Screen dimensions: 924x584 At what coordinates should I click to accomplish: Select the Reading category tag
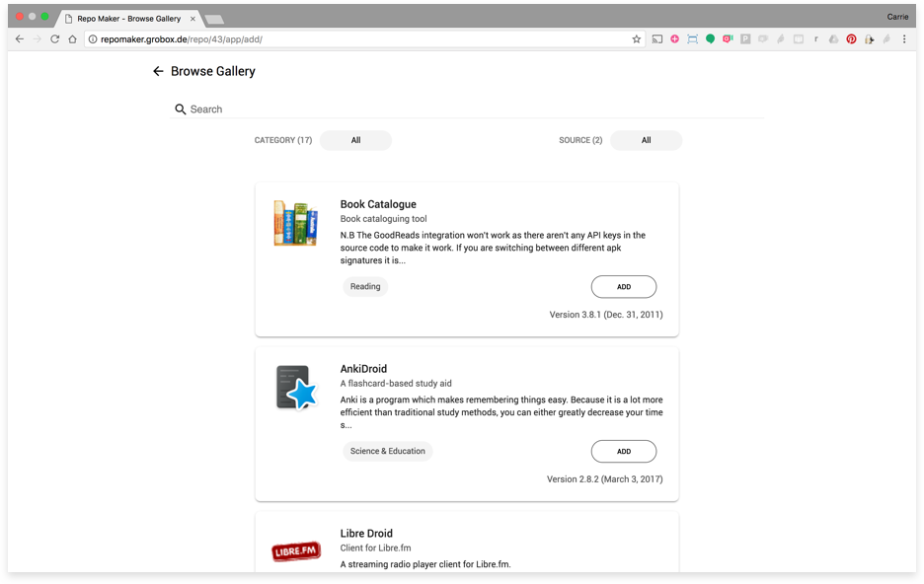point(365,287)
